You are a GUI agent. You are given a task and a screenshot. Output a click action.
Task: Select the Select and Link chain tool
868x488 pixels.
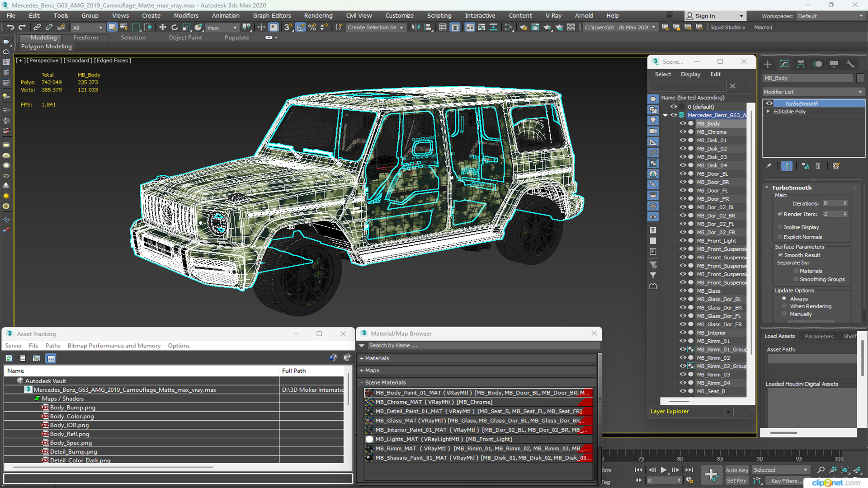38,28
